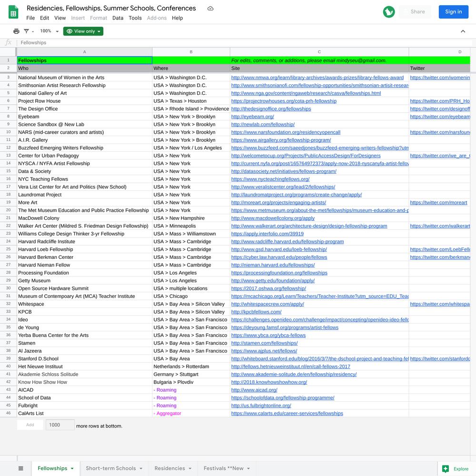
Task: Click the Explore star icon
Action: pyautogui.click(x=446, y=469)
